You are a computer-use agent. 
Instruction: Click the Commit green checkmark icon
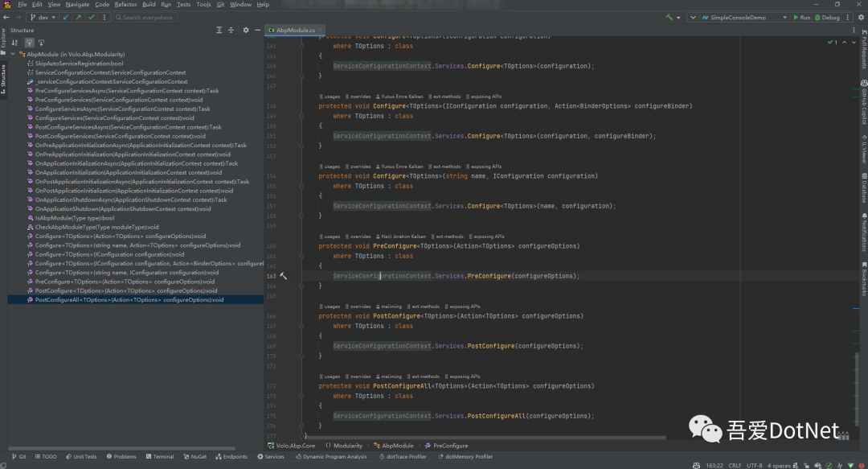92,18
